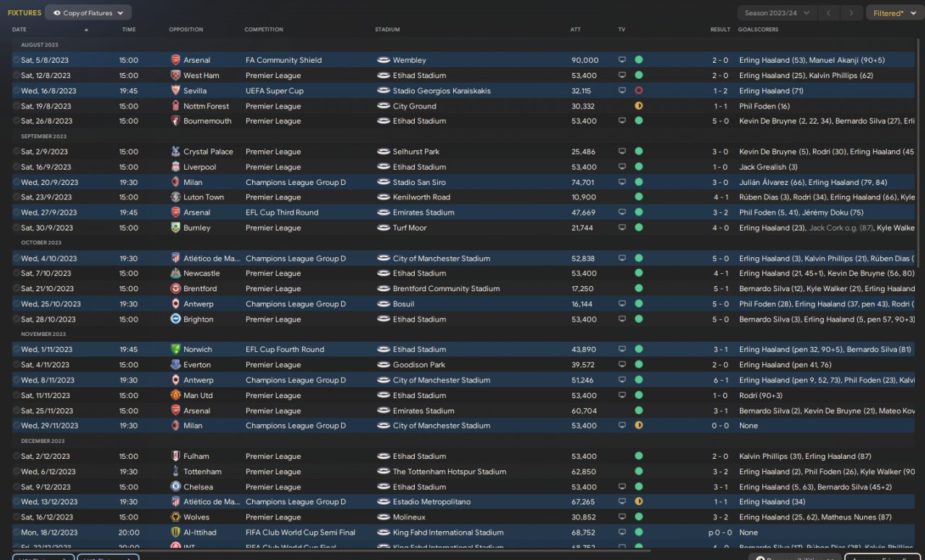This screenshot has height=560, width=925.
Task: Click the Luton Town club badge
Action: [x=176, y=197]
